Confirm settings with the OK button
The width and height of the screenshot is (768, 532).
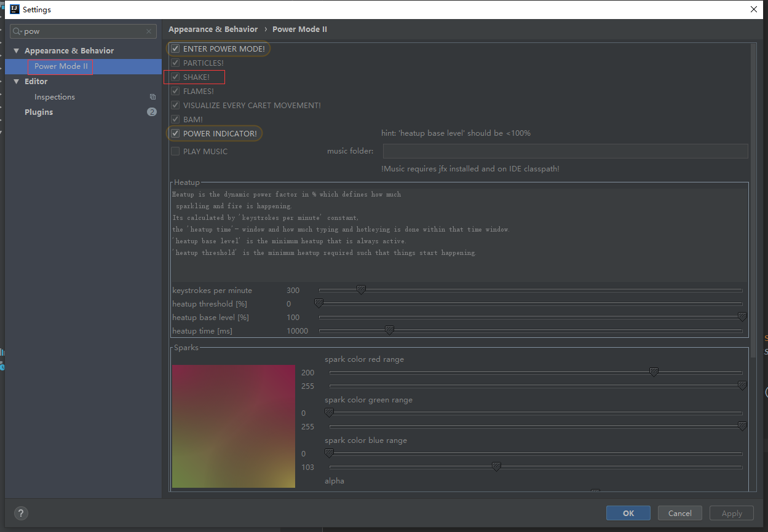point(628,513)
